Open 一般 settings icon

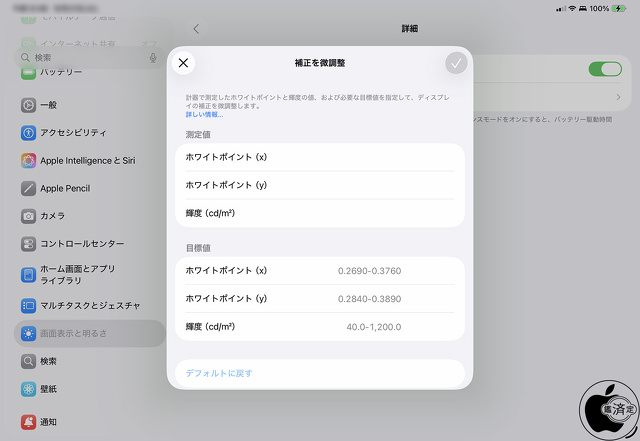coord(28,105)
